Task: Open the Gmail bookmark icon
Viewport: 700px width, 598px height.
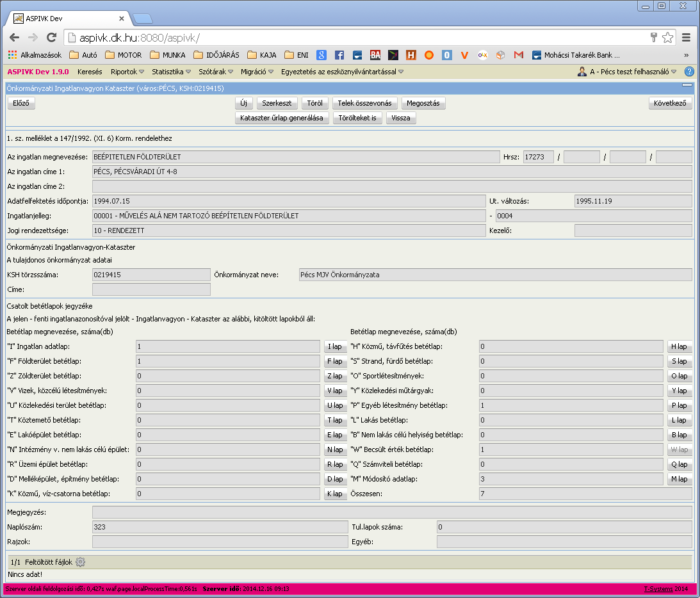Action: point(518,55)
